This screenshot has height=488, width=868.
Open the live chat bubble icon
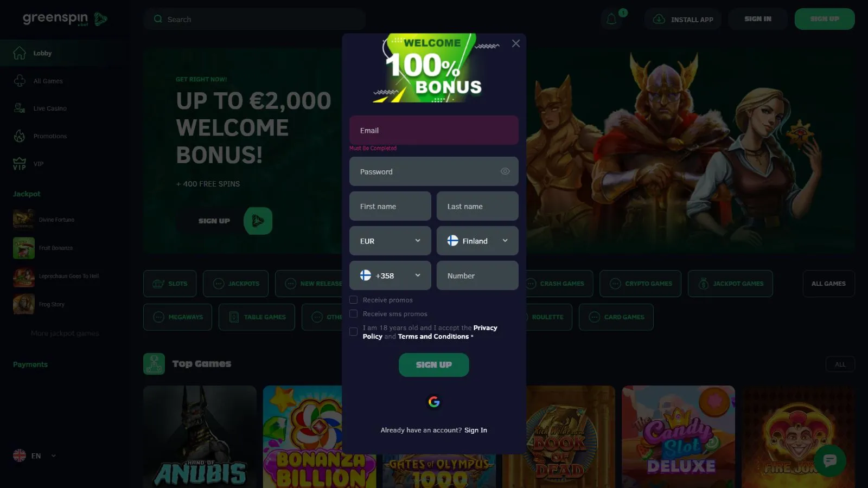829,460
